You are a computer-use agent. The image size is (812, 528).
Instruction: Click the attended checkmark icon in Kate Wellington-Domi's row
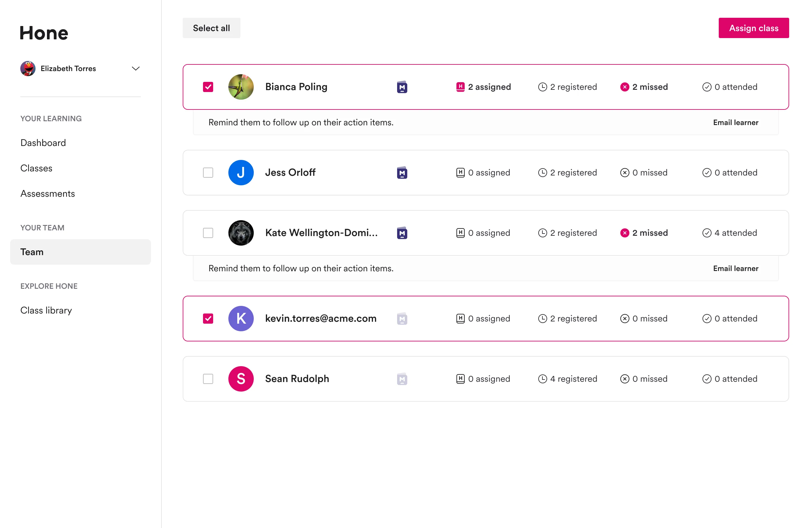(707, 233)
